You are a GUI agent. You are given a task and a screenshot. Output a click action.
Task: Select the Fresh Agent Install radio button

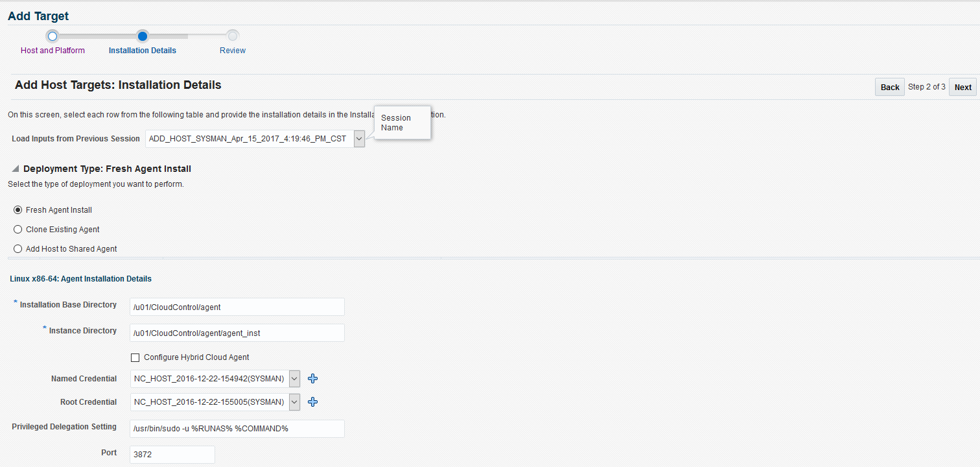coord(17,210)
